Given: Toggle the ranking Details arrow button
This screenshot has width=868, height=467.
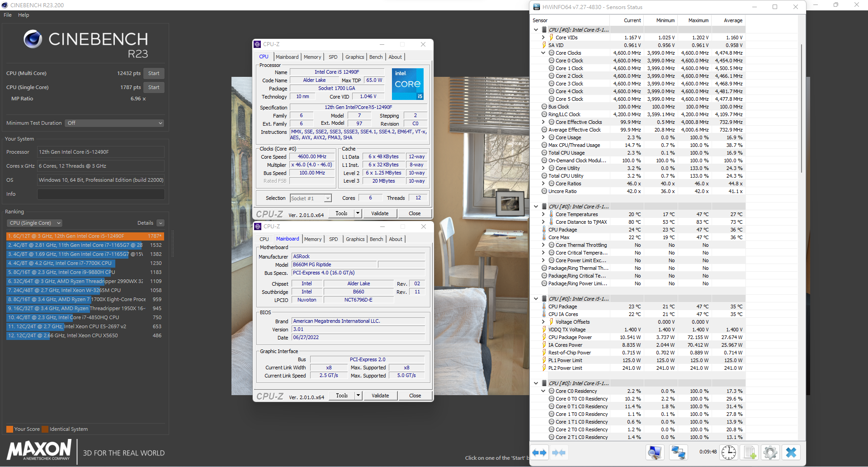Looking at the screenshot, I should [160, 223].
